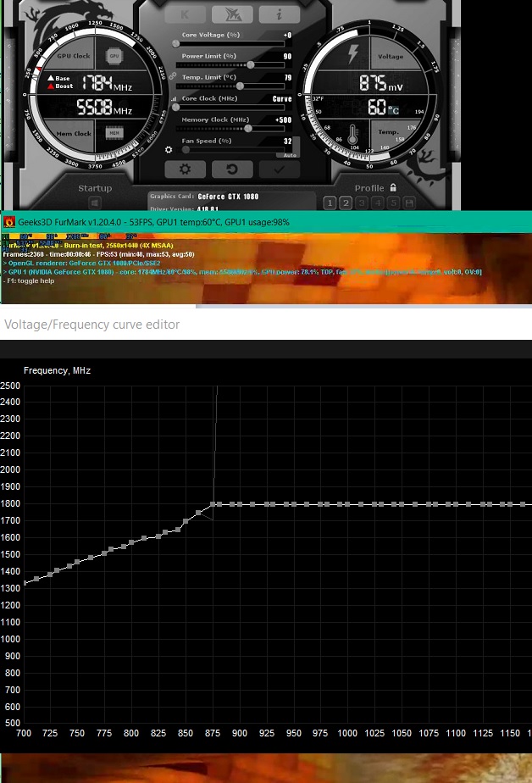
Task: Click the MEM chip icon in the gauge
Action: [x=114, y=133]
